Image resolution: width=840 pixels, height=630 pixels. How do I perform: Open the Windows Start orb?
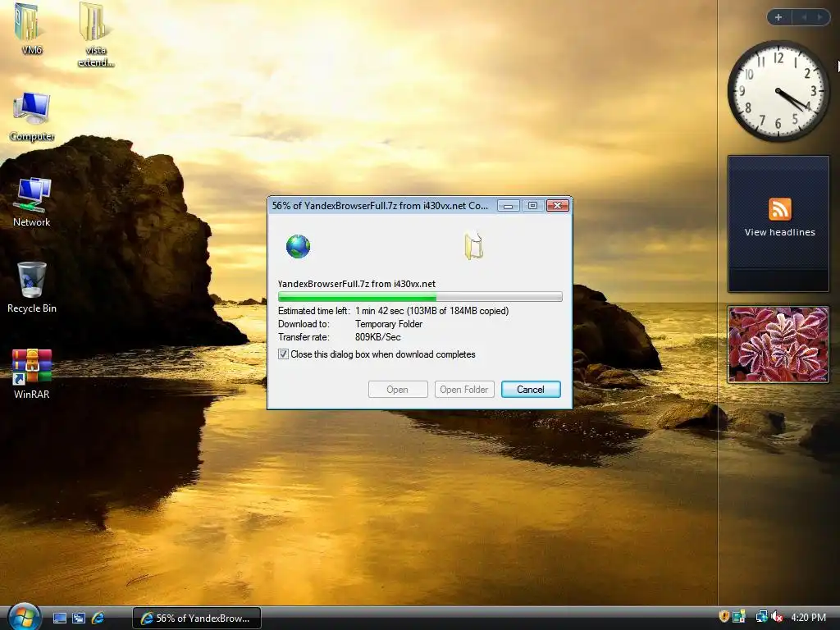[24, 617]
